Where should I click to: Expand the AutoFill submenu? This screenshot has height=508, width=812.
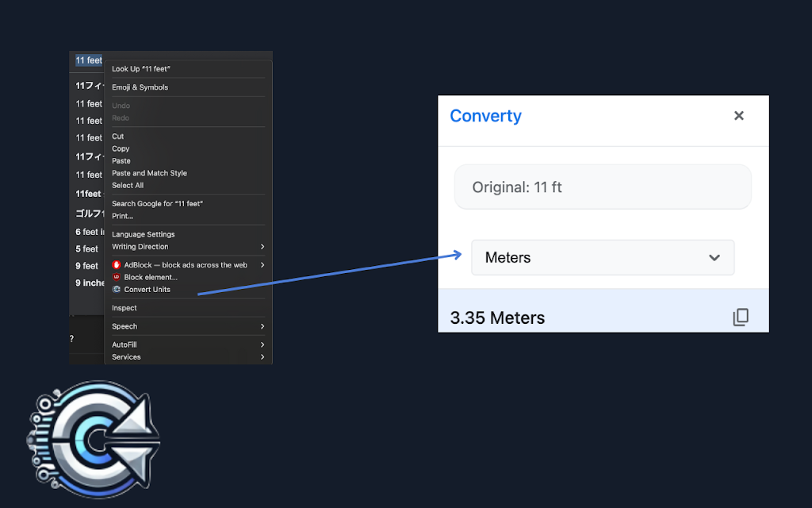(x=188, y=344)
